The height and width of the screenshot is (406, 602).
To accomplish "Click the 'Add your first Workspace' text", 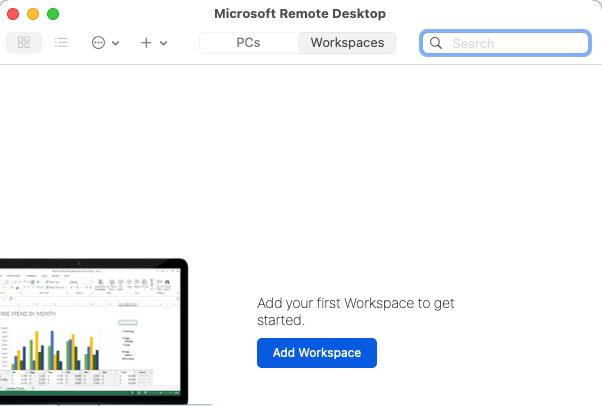I will 356,312.
